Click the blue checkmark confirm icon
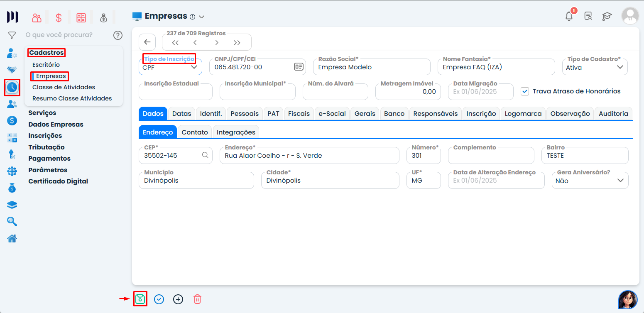The image size is (644, 313). [159, 299]
